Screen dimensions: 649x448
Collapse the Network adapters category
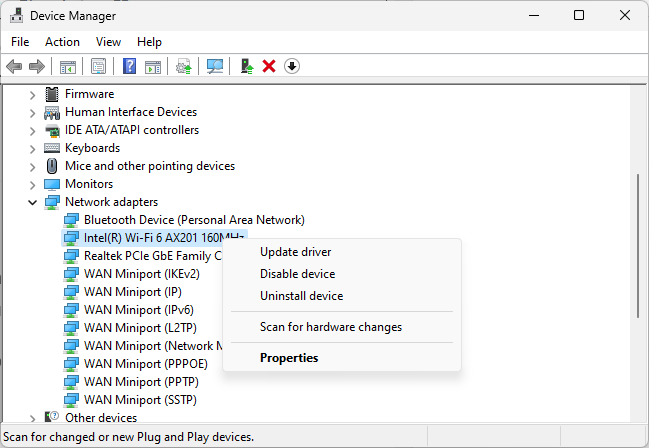pyautogui.click(x=33, y=202)
